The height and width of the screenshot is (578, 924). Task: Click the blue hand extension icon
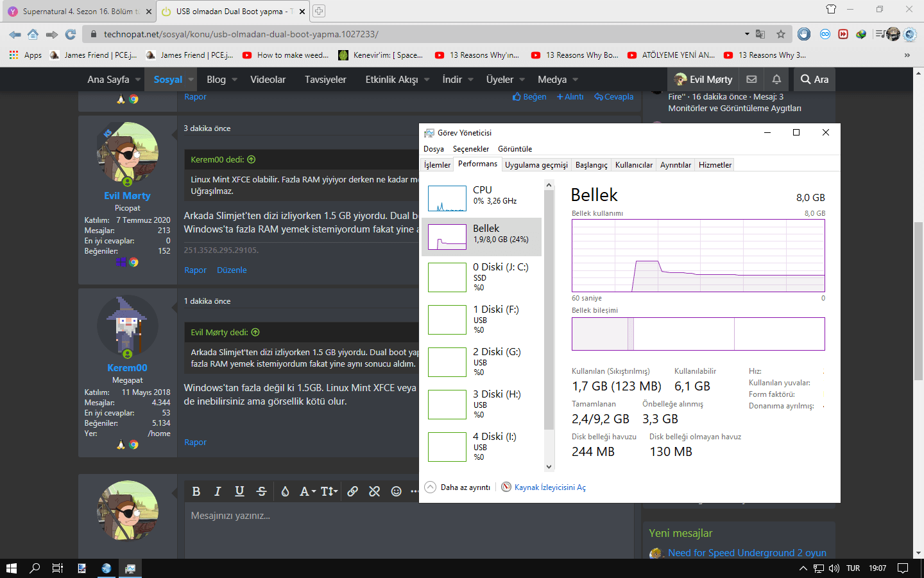[804, 34]
